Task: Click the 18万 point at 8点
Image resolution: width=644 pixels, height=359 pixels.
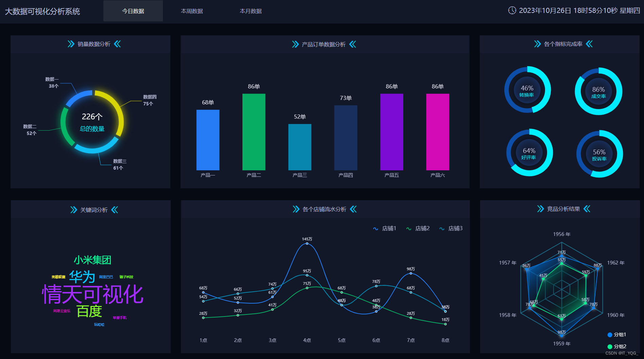Action: click(445, 324)
